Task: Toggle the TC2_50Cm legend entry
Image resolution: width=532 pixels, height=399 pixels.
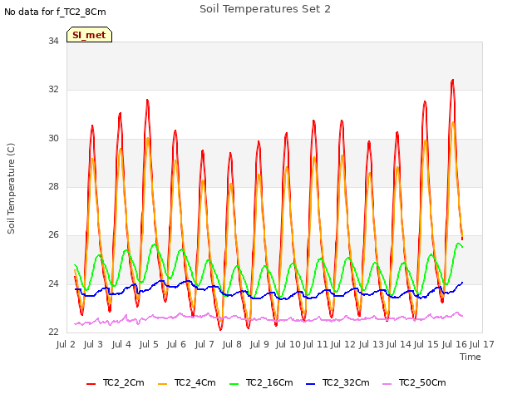Action: 414,382
